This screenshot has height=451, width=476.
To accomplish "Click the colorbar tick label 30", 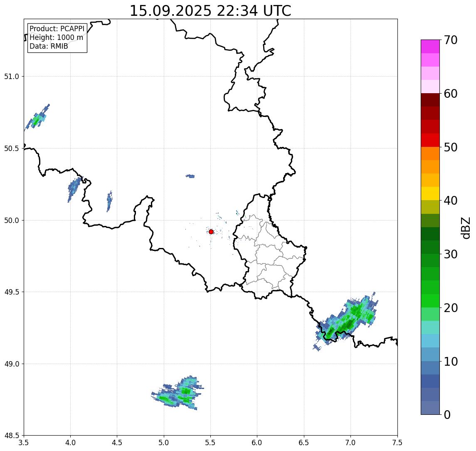I will pyautogui.click(x=451, y=254).
